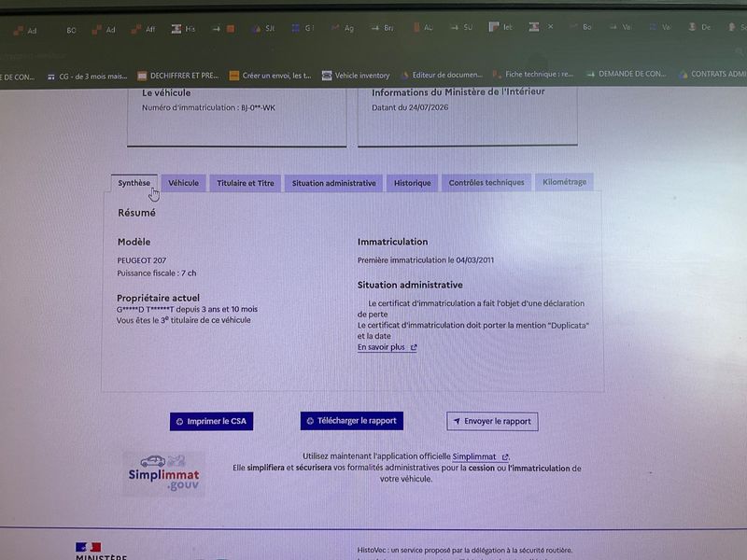Screen dimensions: 747x560
Task: Switch to the let browser tab
Action: pos(500,27)
